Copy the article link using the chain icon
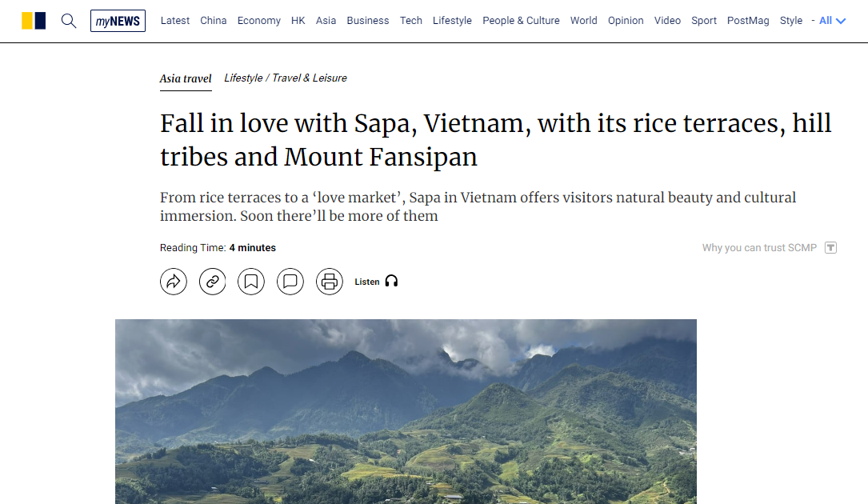This screenshot has height=504, width=868. click(212, 281)
